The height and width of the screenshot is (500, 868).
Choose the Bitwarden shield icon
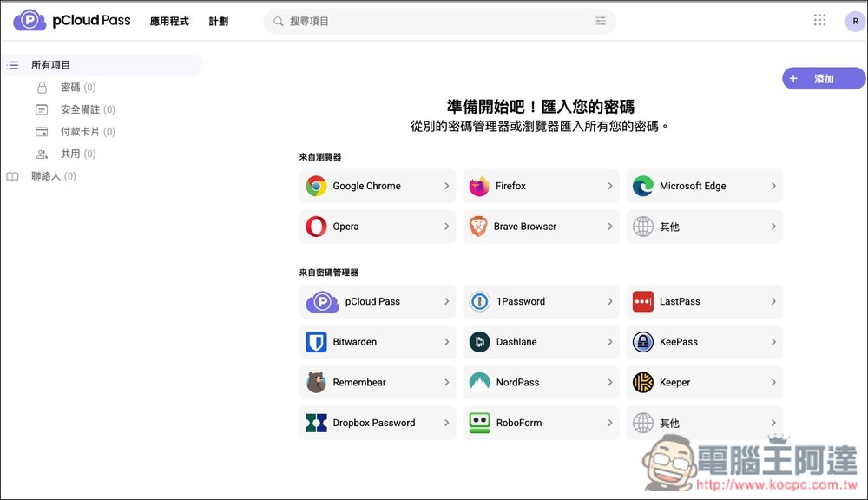pos(316,342)
